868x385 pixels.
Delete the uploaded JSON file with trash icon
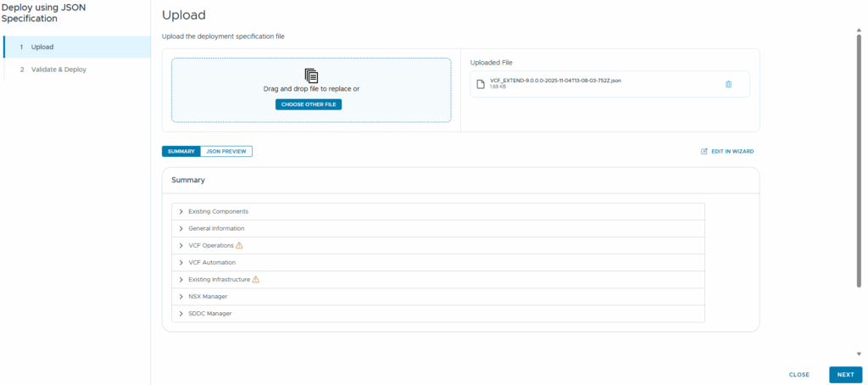(728, 84)
